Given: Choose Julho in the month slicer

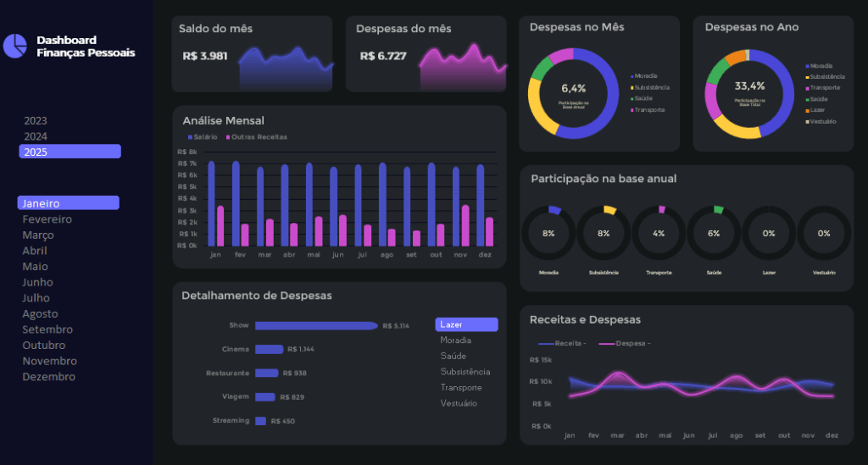Looking at the screenshot, I should pyautogui.click(x=36, y=298).
